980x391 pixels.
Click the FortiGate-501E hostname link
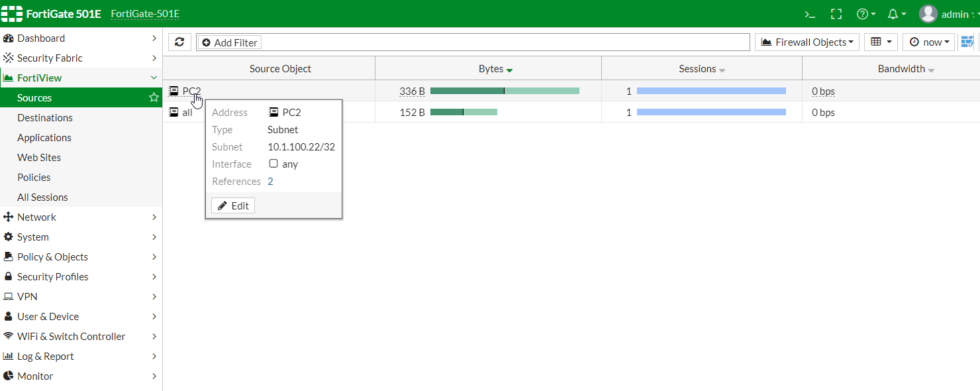[145, 14]
